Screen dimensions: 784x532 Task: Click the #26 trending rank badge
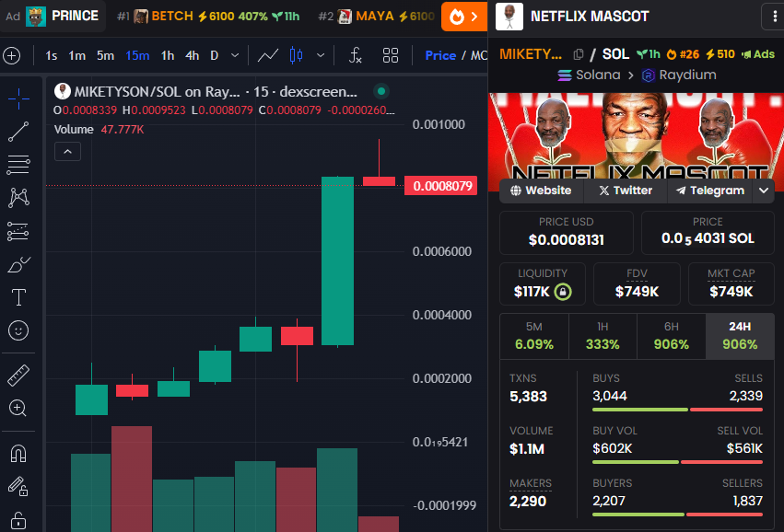click(x=683, y=54)
